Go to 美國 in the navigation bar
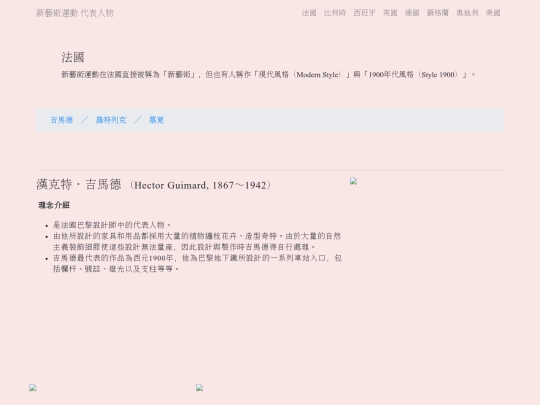Screen dimensions: 540x405 (493, 13)
